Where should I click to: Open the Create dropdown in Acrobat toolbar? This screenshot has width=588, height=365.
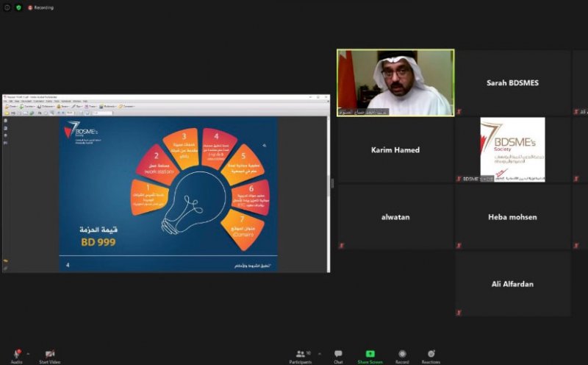tap(11, 106)
